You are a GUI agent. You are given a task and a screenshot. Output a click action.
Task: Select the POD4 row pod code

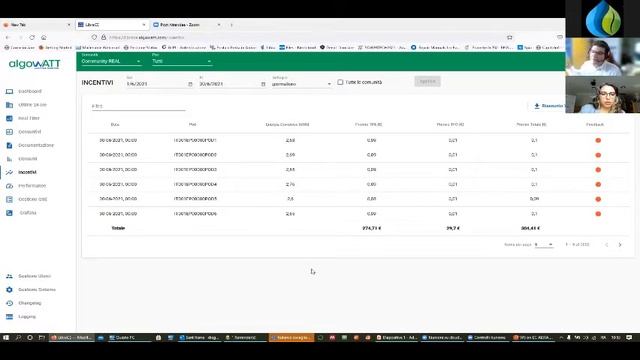[x=195, y=184]
